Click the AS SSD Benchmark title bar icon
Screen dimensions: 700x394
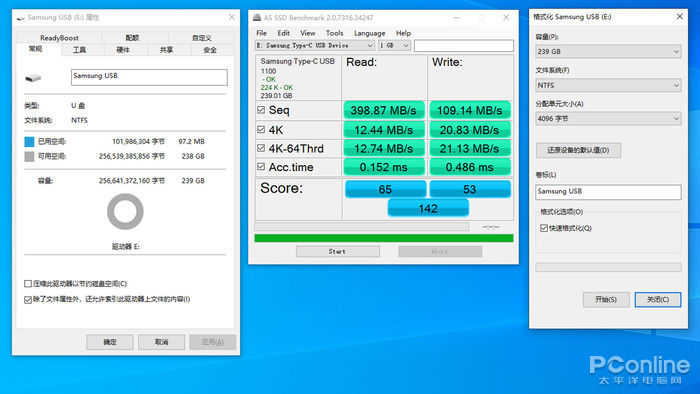(x=257, y=17)
